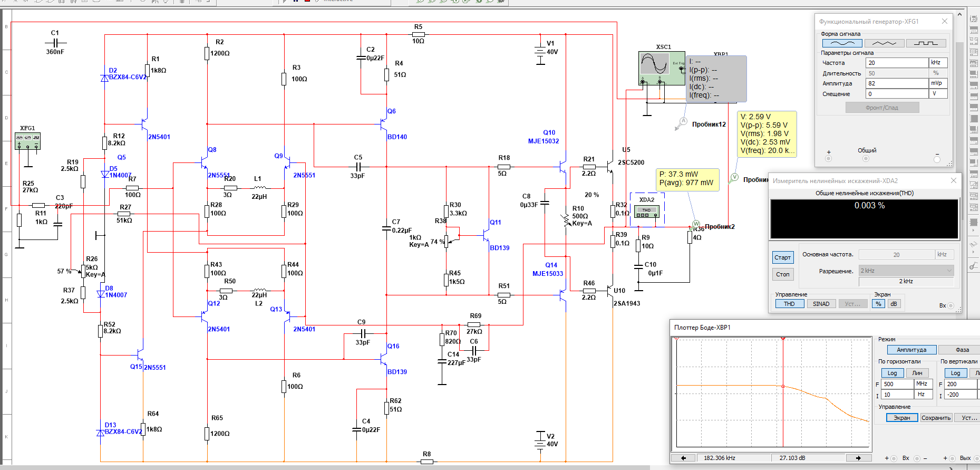Switch distortion analyzer to SINAD mode
The image size is (980, 470).
(821, 304)
